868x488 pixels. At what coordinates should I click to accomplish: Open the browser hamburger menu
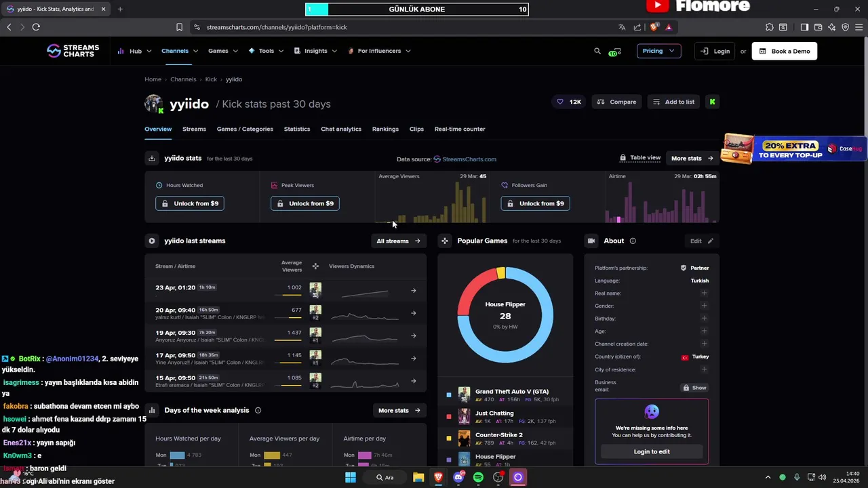(x=859, y=27)
